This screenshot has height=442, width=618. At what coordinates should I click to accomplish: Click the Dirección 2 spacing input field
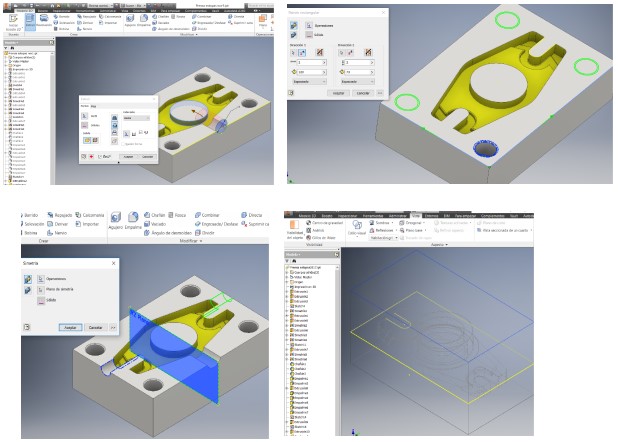pos(359,72)
